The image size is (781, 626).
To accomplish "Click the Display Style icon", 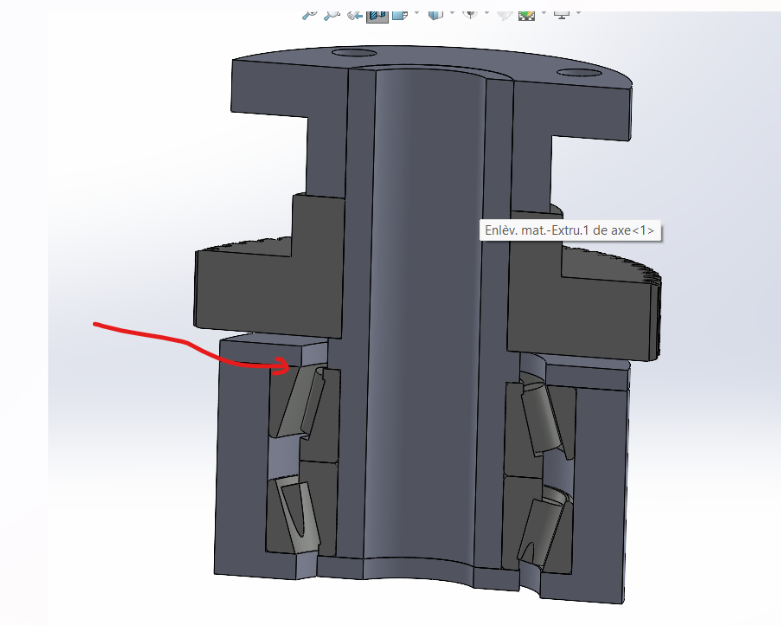I will (435, 14).
